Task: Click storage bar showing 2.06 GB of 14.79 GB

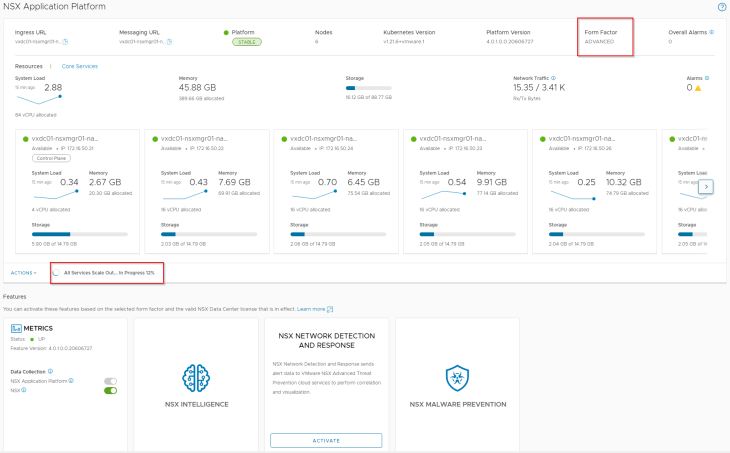Action: (x=338, y=234)
